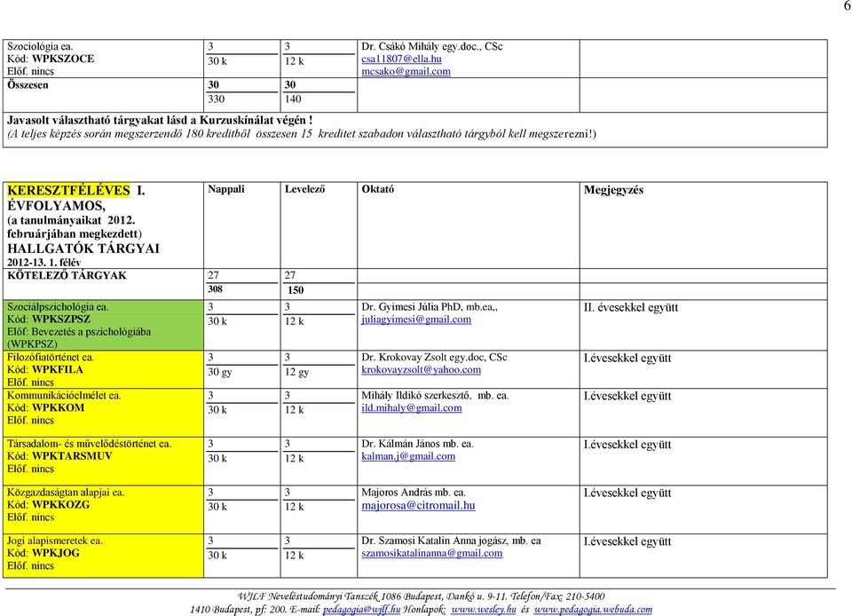
Task: Click the "30 gy" cell
Action: (x=220, y=372)
